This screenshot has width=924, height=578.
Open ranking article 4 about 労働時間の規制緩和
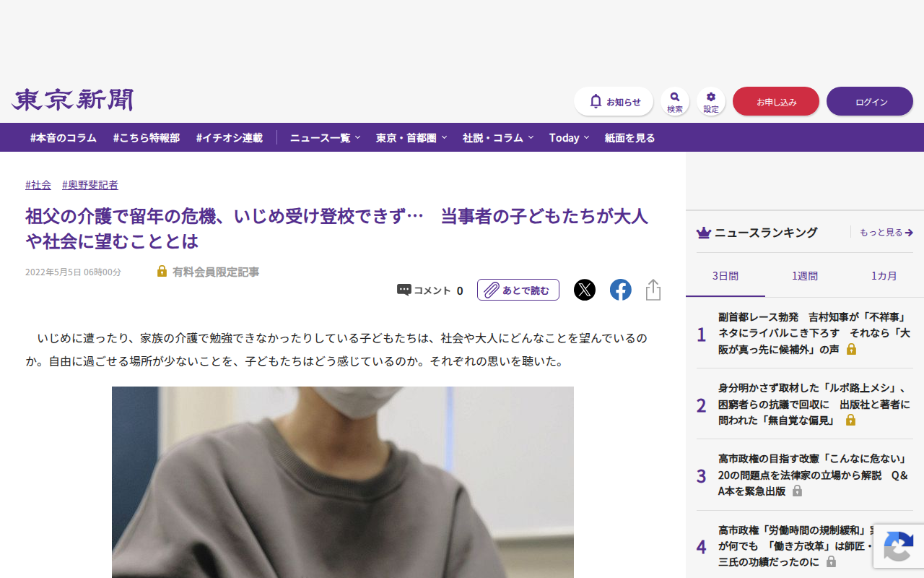click(x=796, y=545)
